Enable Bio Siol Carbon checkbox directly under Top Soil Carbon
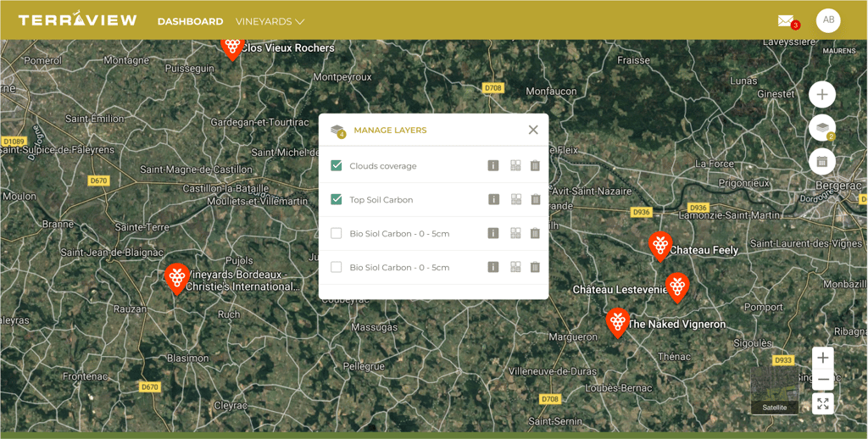Viewport: 868px width, 439px height. [336, 233]
